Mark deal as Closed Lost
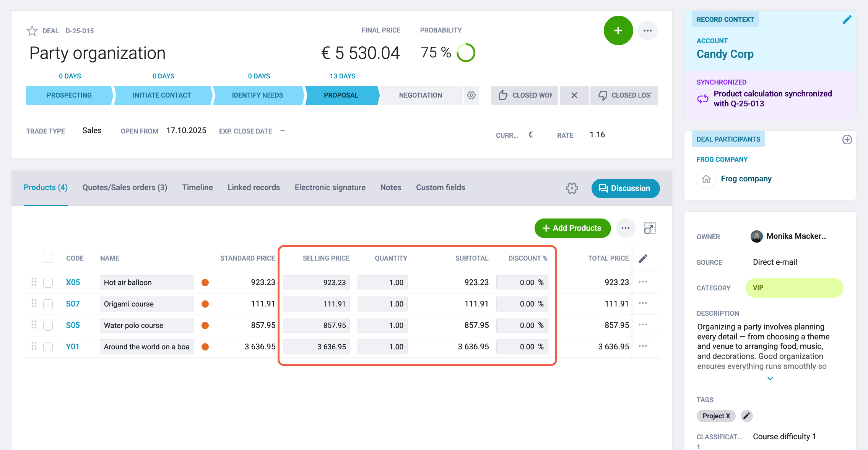 click(x=624, y=95)
